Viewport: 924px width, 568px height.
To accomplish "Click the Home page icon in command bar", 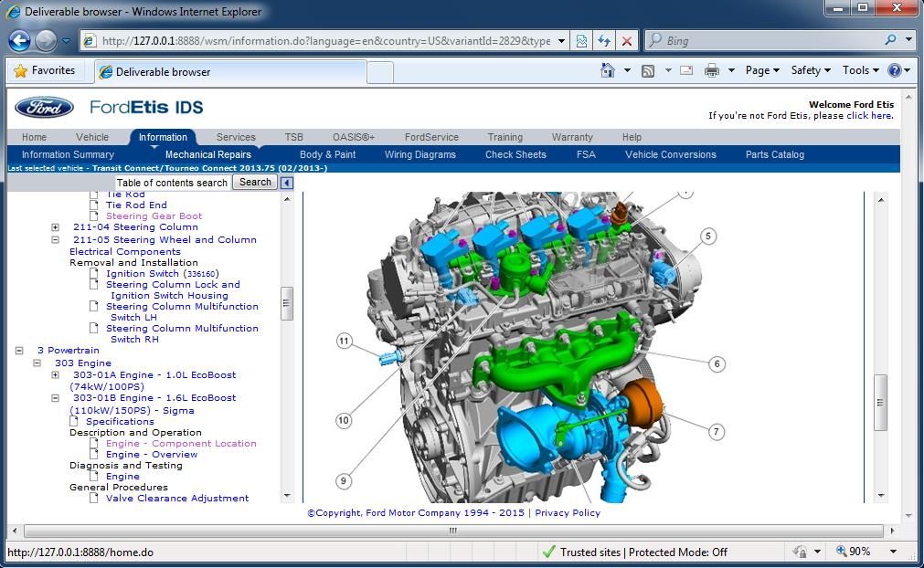I will pos(608,70).
